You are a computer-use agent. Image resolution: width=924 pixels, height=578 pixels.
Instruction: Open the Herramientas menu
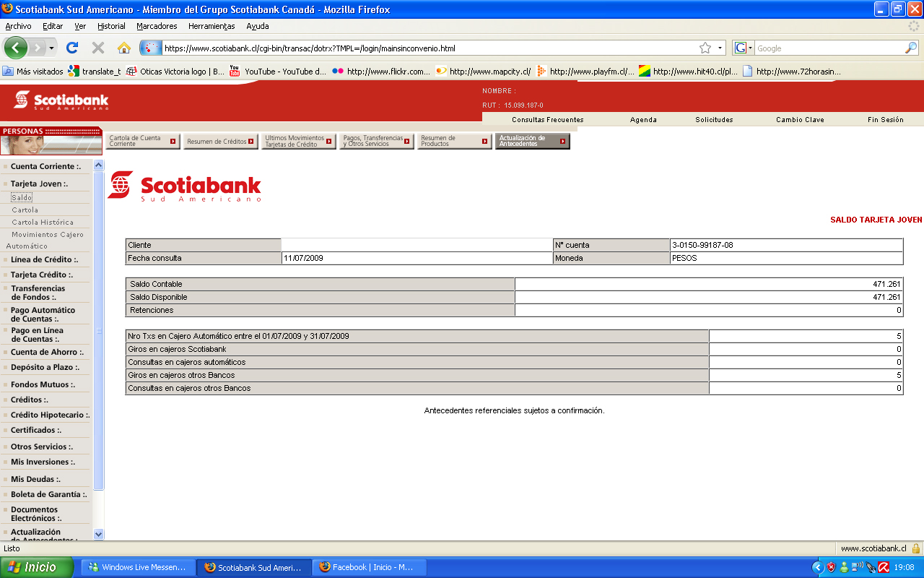(x=212, y=26)
